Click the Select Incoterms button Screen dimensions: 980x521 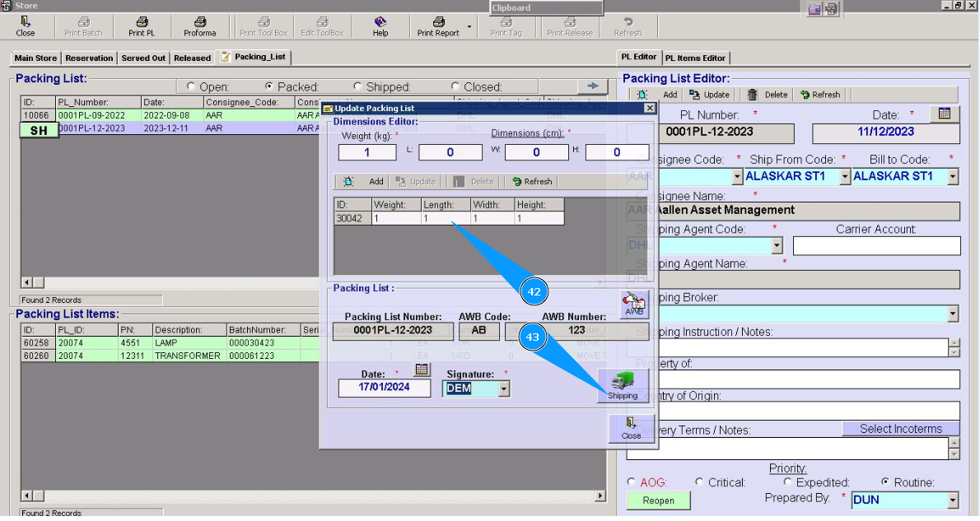tap(901, 429)
